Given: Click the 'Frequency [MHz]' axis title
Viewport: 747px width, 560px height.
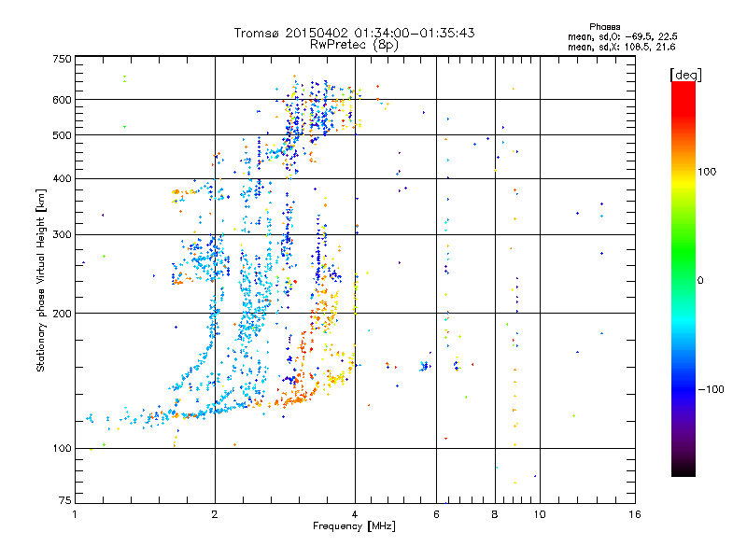Looking at the screenshot, I should pos(354,526).
